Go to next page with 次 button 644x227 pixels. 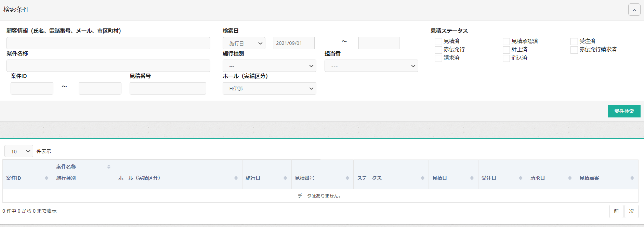click(x=631, y=211)
